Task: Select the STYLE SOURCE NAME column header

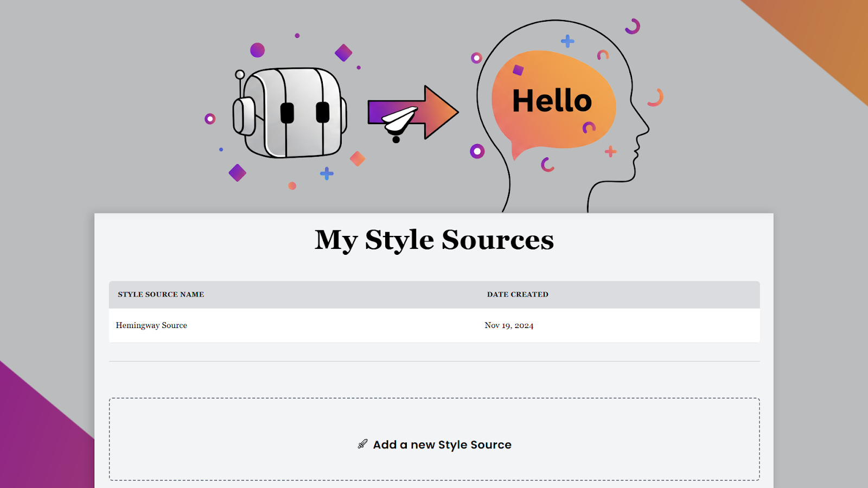Action: pyautogui.click(x=161, y=294)
